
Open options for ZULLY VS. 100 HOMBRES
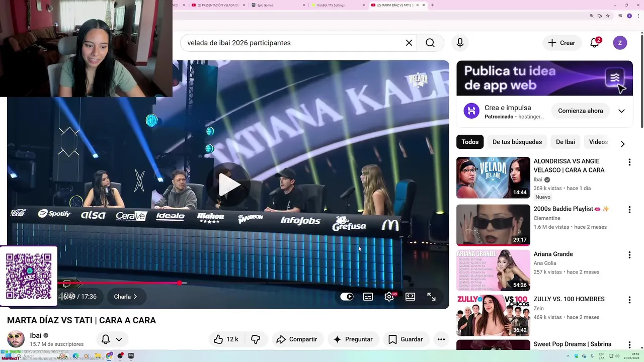tap(629, 300)
